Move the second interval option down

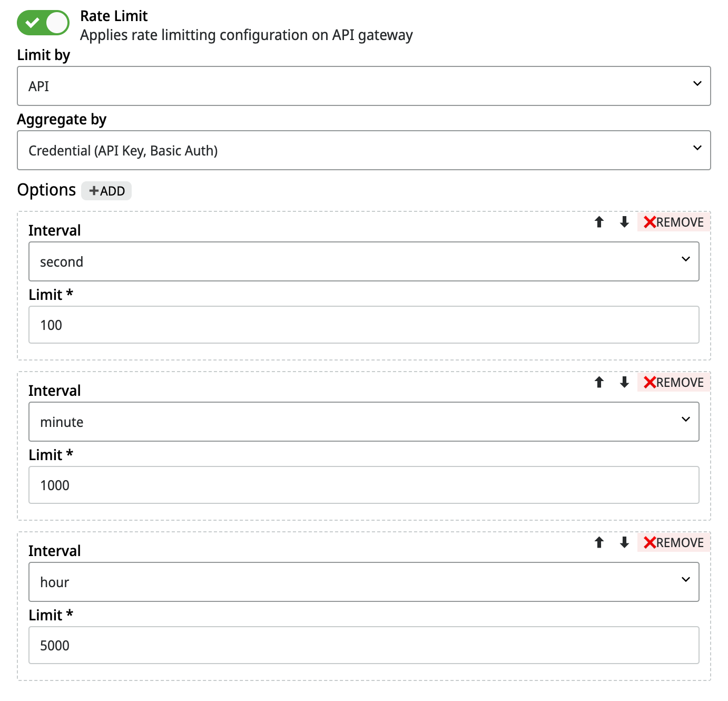pos(624,222)
